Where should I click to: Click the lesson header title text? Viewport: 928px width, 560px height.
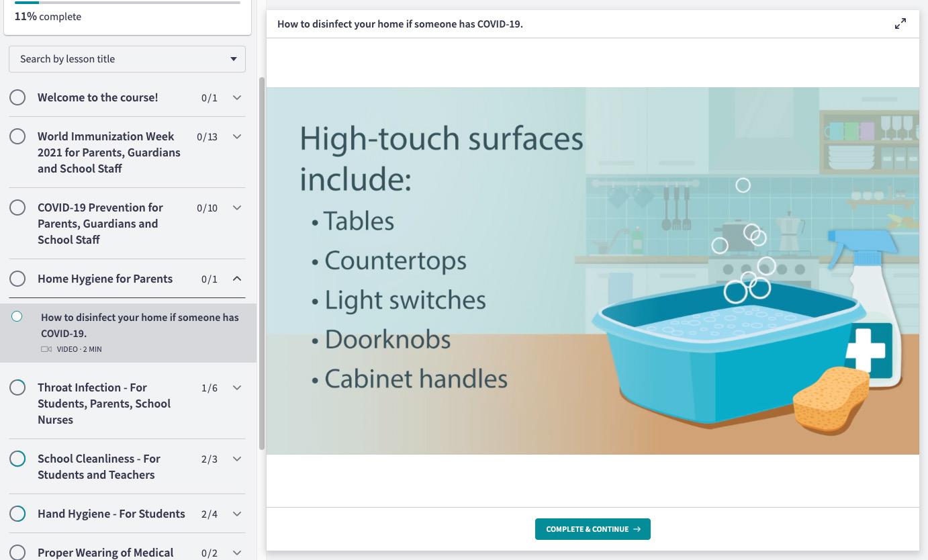coord(400,24)
